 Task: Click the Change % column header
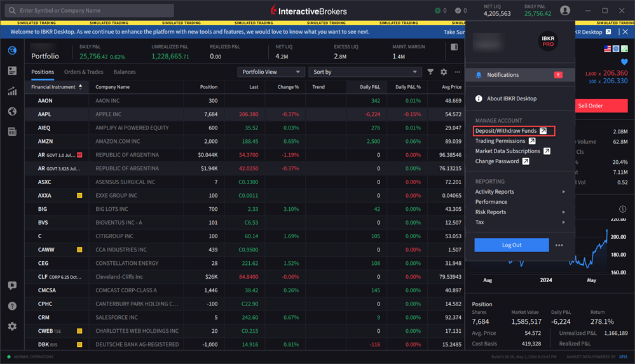pos(288,87)
